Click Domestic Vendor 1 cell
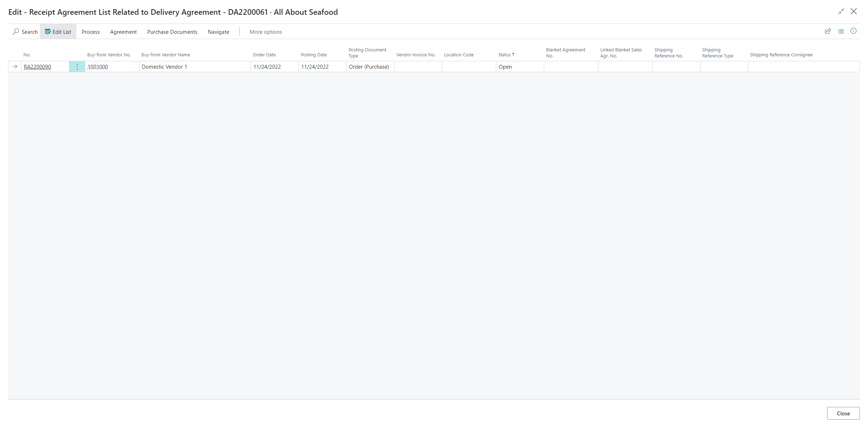 click(x=195, y=67)
